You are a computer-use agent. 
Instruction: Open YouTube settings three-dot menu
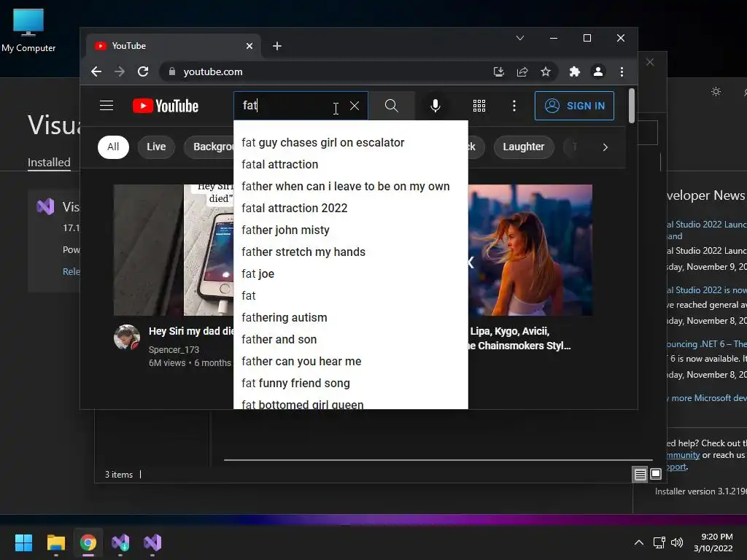coord(514,106)
